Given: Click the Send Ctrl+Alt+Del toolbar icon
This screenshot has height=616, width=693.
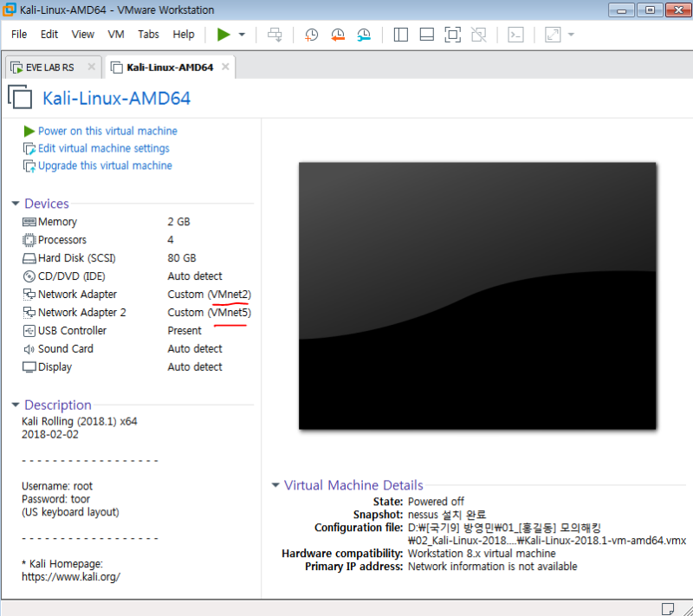Looking at the screenshot, I should tap(275, 35).
